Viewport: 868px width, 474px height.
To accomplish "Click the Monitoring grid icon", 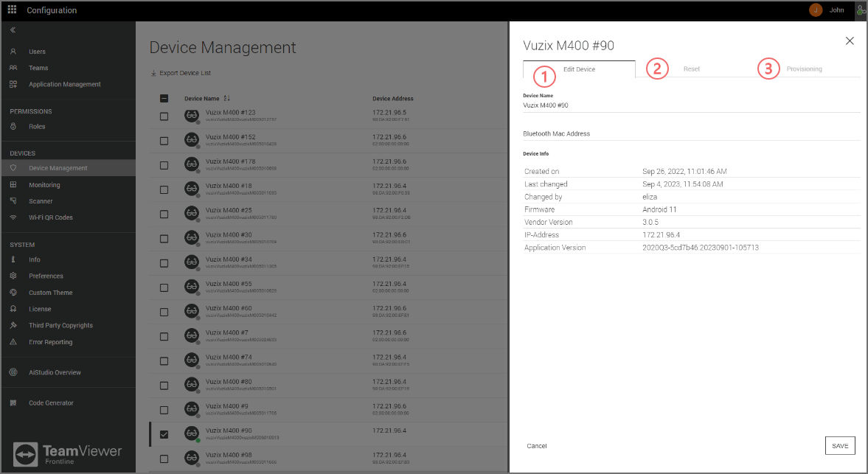I will click(x=13, y=185).
